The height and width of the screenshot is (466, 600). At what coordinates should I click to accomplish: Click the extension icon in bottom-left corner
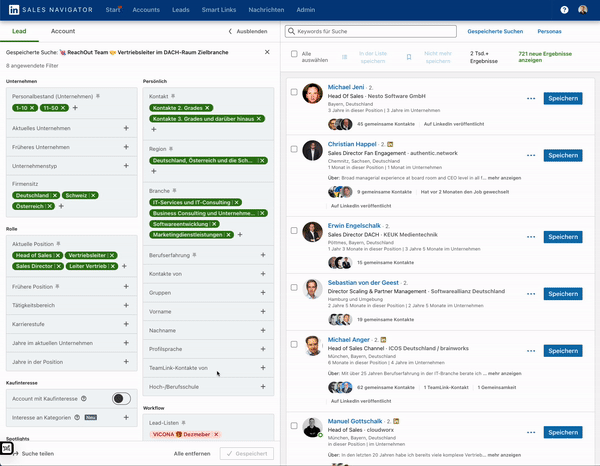tap(7, 448)
